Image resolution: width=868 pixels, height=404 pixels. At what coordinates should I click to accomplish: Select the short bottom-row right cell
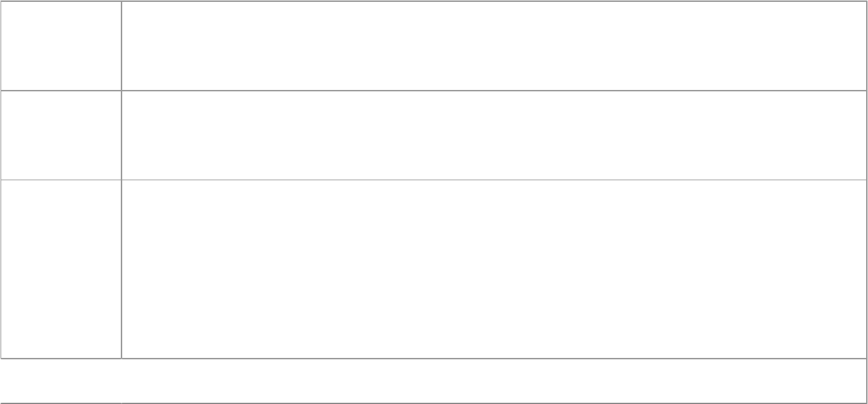pos(494,381)
